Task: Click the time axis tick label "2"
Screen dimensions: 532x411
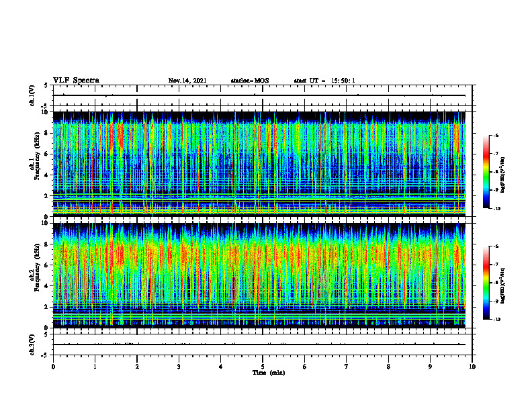Action: tap(137, 367)
